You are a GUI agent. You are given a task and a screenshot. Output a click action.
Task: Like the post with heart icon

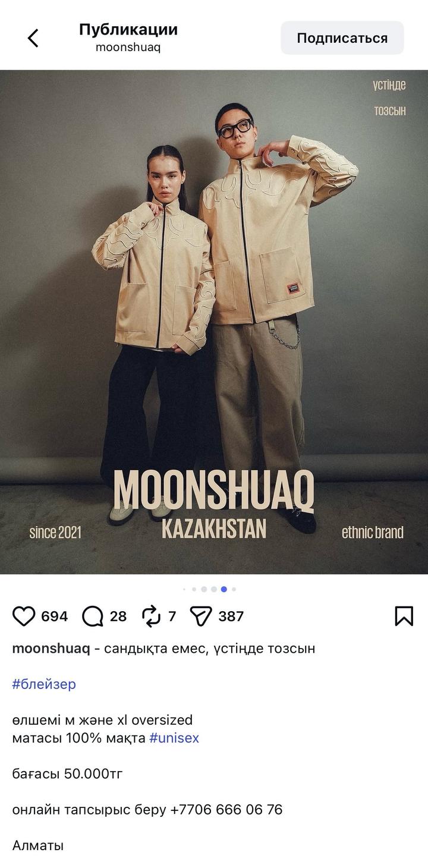pyautogui.click(x=24, y=616)
